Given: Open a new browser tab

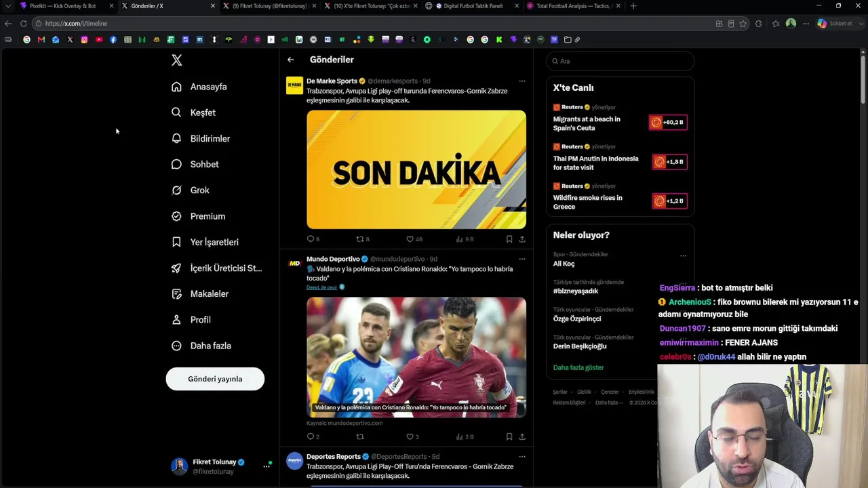Looking at the screenshot, I should (x=633, y=6).
